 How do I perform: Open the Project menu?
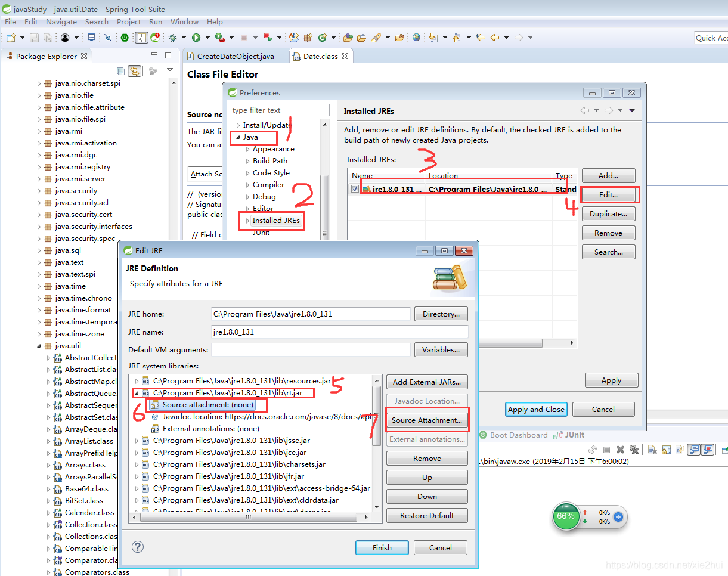coord(129,21)
